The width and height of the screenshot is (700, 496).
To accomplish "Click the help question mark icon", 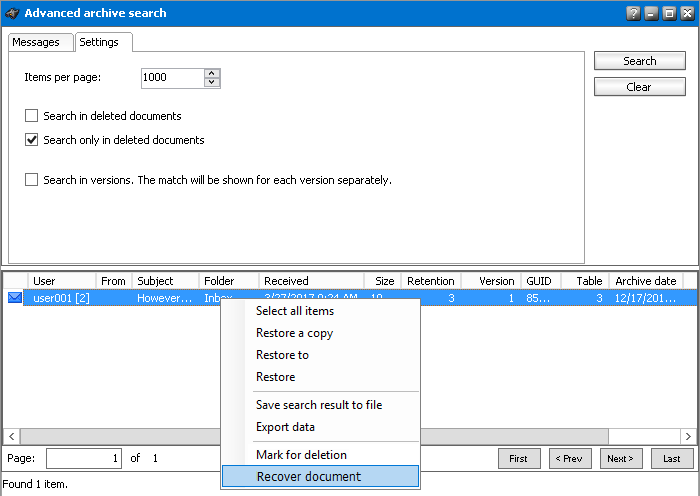I will coord(633,13).
